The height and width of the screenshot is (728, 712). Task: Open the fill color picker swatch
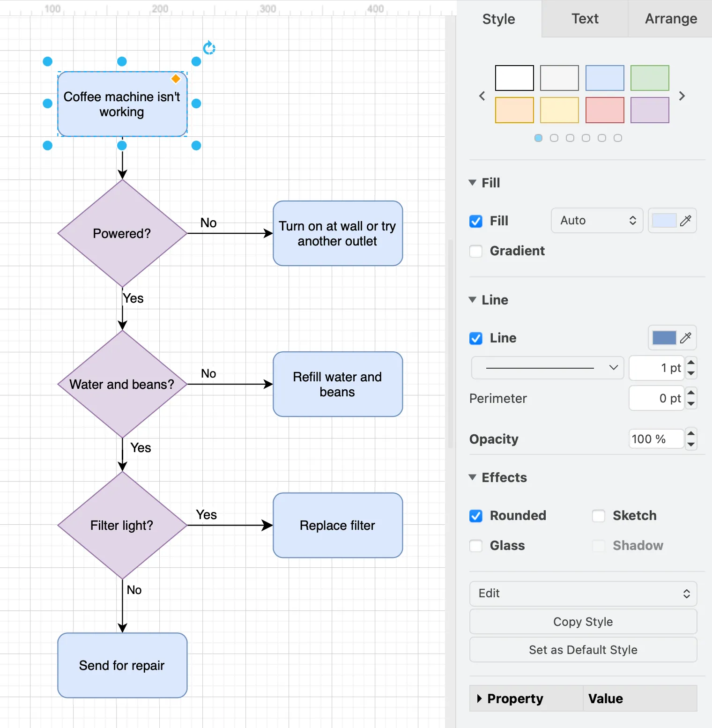[x=664, y=221]
